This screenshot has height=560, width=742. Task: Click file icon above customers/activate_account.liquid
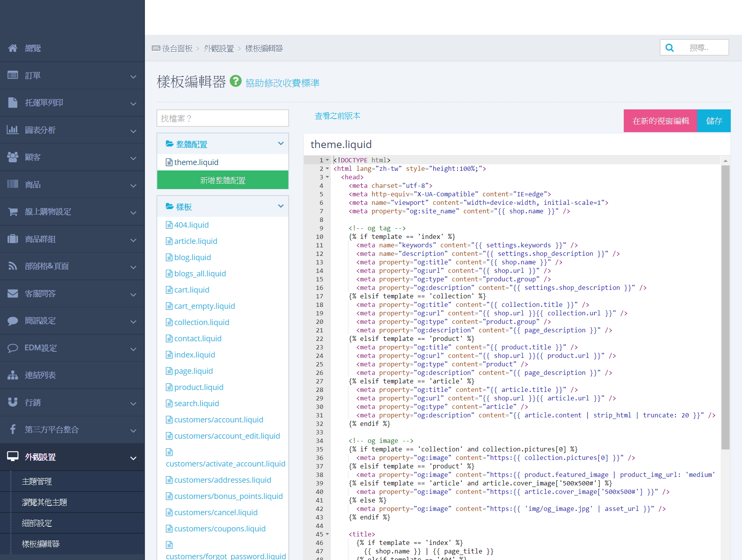169,452
